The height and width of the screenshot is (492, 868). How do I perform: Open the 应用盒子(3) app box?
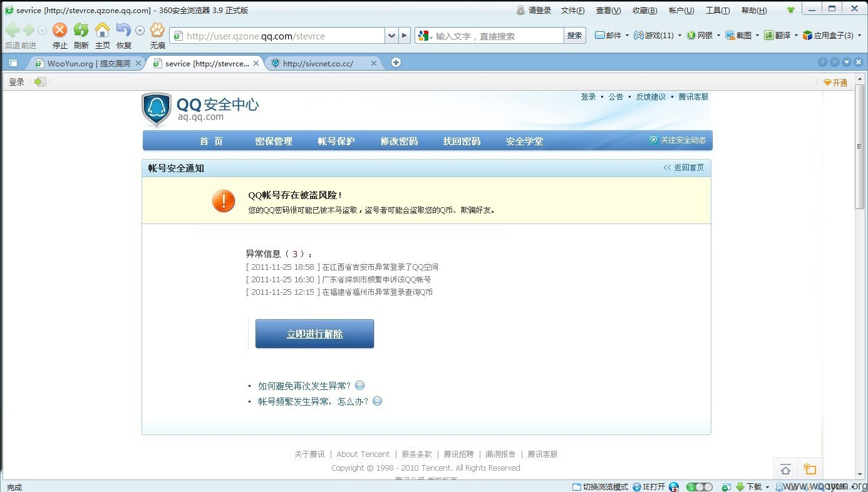pos(828,36)
